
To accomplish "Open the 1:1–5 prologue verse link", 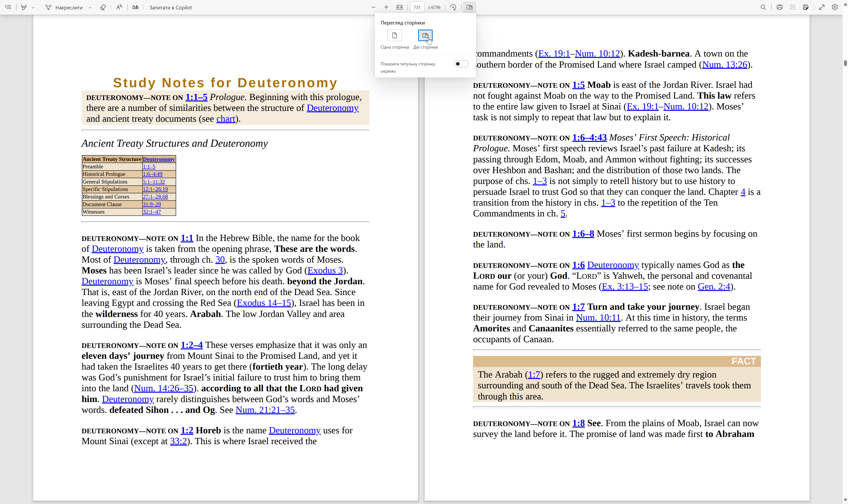I will pyautogui.click(x=196, y=97).
